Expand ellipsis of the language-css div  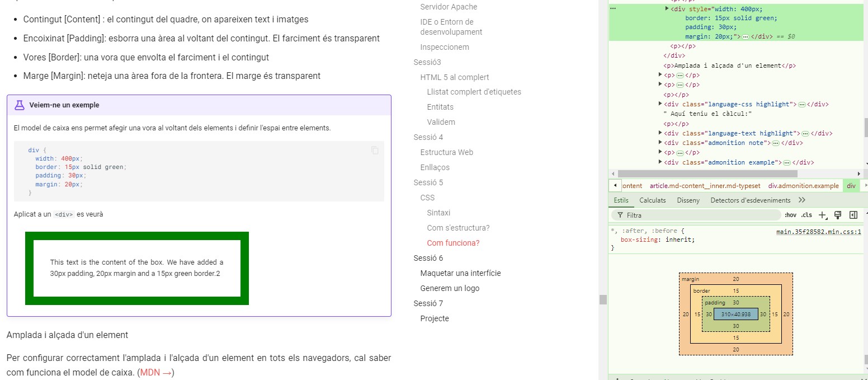(x=802, y=105)
